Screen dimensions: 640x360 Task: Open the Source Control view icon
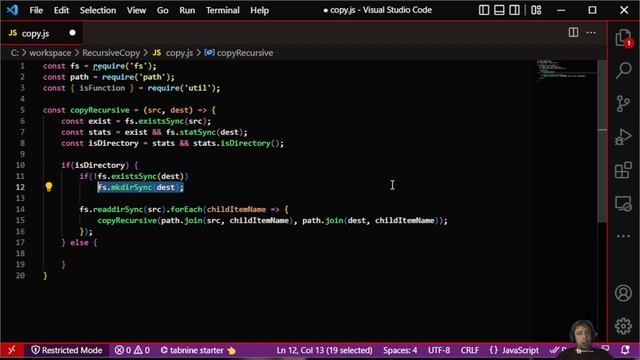pyautogui.click(x=623, y=104)
